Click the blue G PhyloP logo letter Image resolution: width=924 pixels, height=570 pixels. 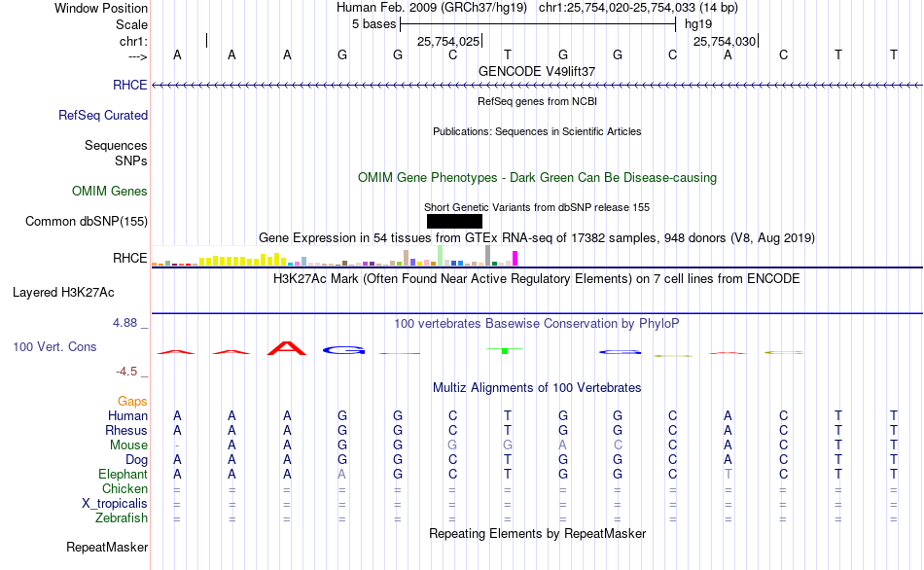pyautogui.click(x=343, y=350)
